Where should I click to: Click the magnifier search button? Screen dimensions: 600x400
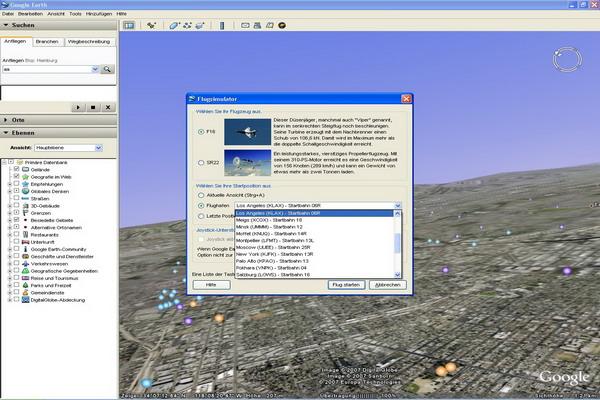pyautogui.click(x=107, y=69)
